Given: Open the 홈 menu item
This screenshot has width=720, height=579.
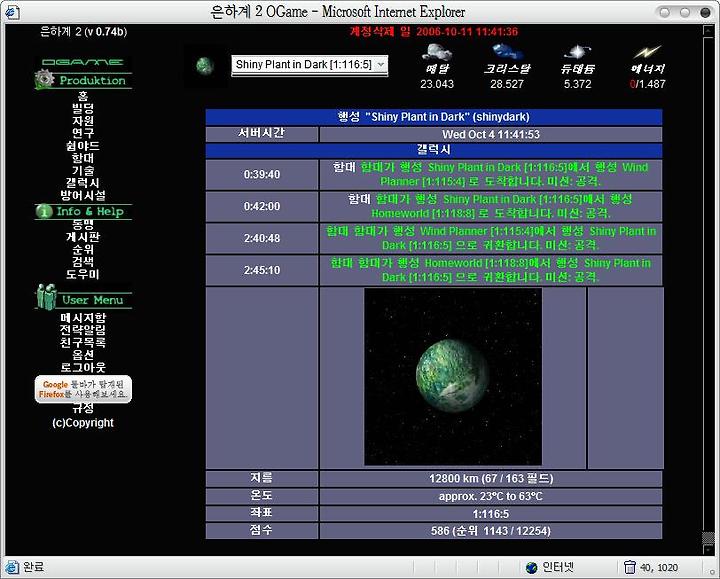Looking at the screenshot, I should [83, 96].
